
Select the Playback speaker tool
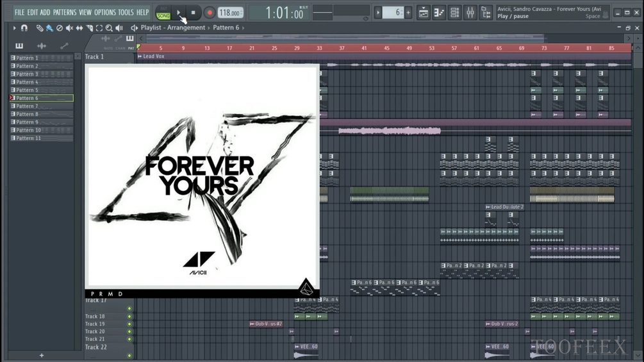(x=119, y=28)
